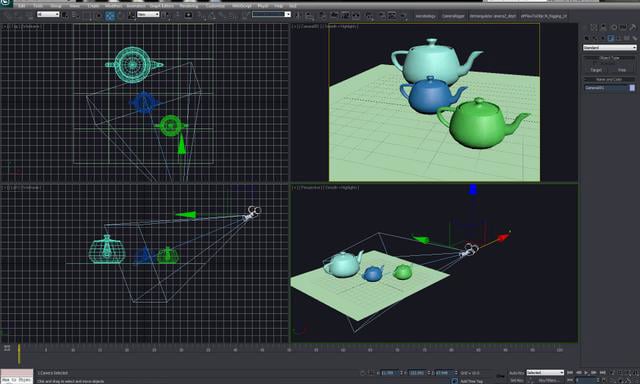Click the Play Animation button
640x384 pixels.
click(x=587, y=373)
